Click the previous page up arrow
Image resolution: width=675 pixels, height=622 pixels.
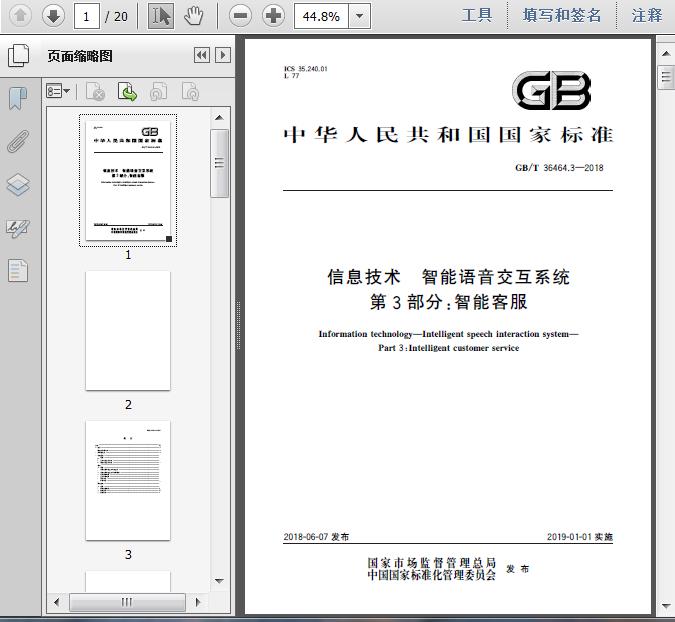pyautogui.click(x=20, y=15)
